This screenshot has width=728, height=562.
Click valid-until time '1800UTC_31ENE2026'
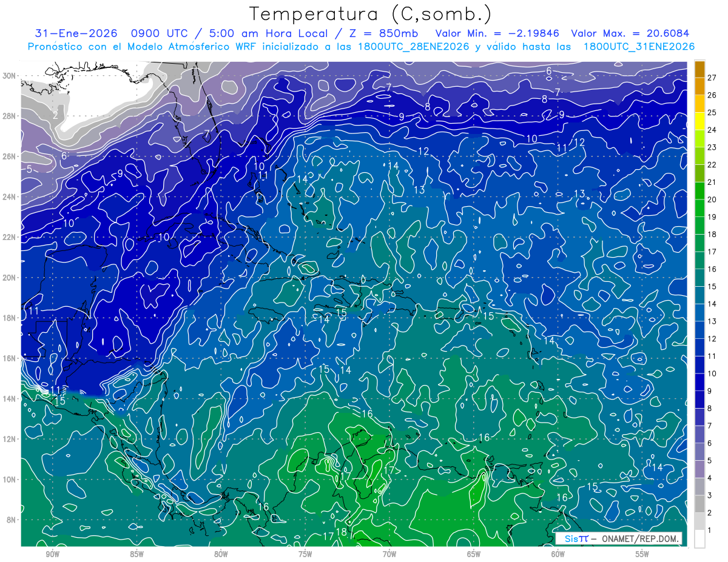tap(639, 46)
